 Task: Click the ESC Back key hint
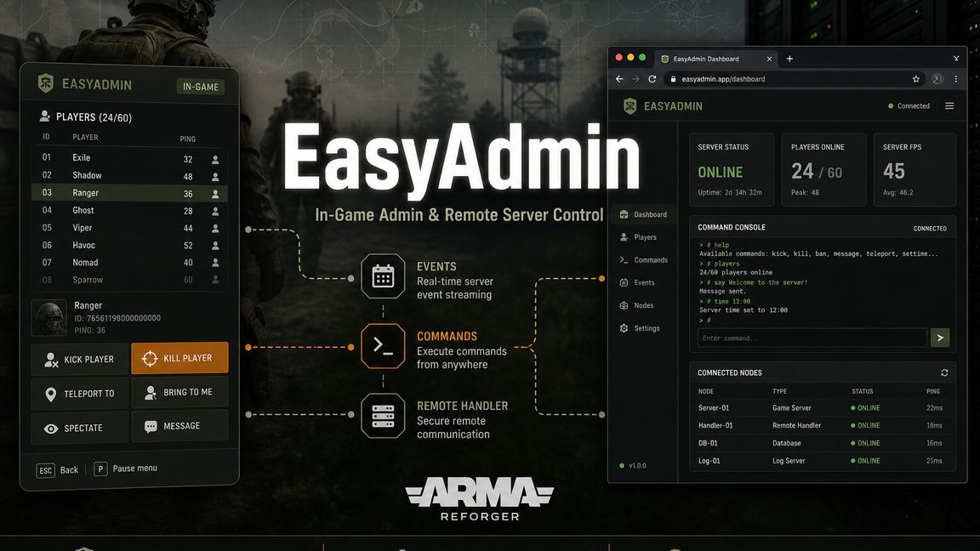[58, 469]
